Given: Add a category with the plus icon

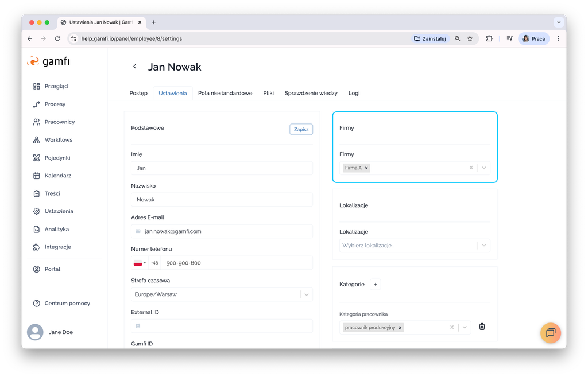Looking at the screenshot, I should (375, 284).
